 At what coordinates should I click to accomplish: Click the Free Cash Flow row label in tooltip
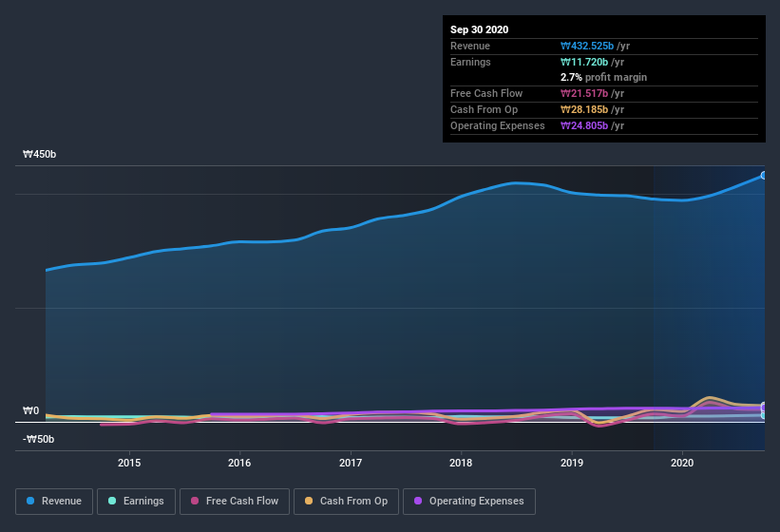pos(486,93)
